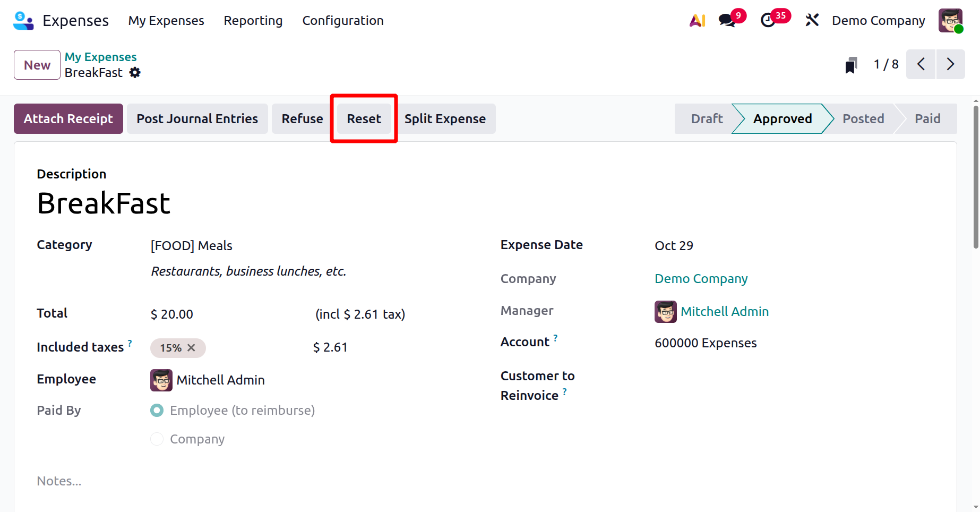Open the conversations chat icon

727,21
